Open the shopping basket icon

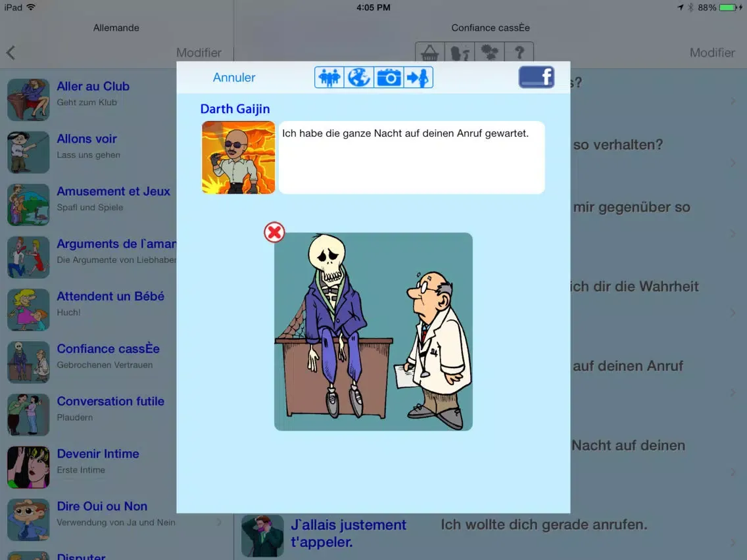point(429,52)
